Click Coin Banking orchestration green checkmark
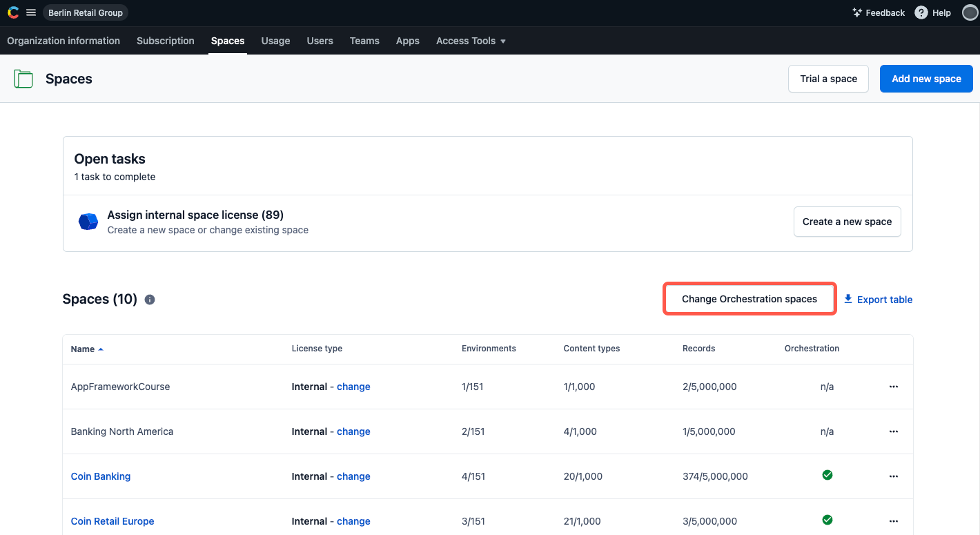The width and height of the screenshot is (980, 535). pos(827,475)
